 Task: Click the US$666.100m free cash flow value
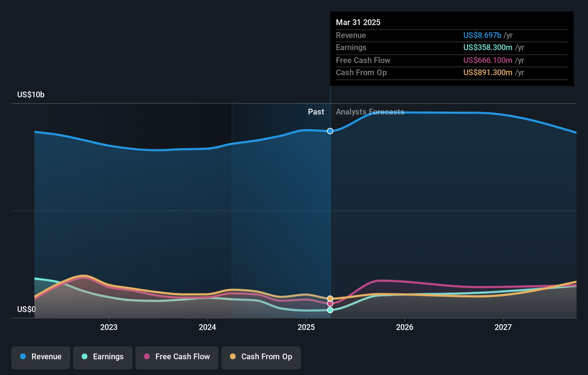point(488,60)
